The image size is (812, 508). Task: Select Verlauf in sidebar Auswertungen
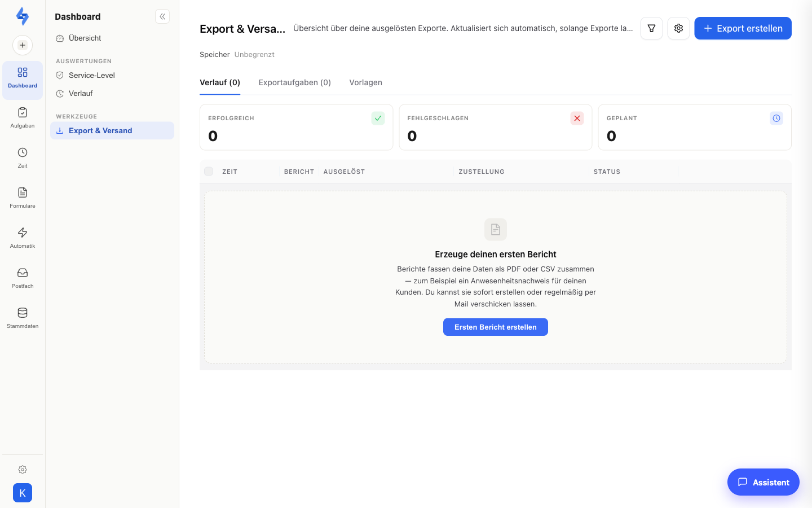pos(112,93)
